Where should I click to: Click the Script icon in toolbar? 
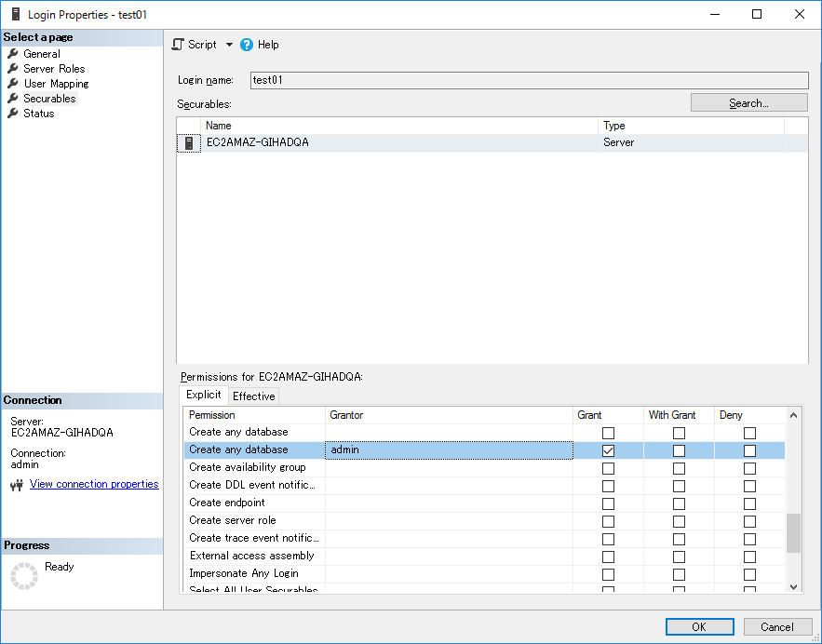click(x=178, y=45)
